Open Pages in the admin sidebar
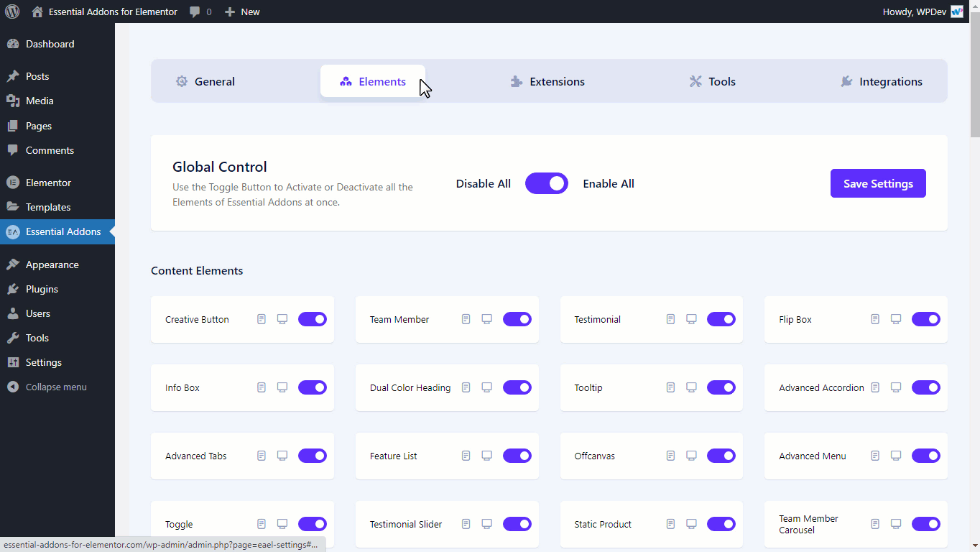Screen dimensions: 980x552 [x=57, y=126]
